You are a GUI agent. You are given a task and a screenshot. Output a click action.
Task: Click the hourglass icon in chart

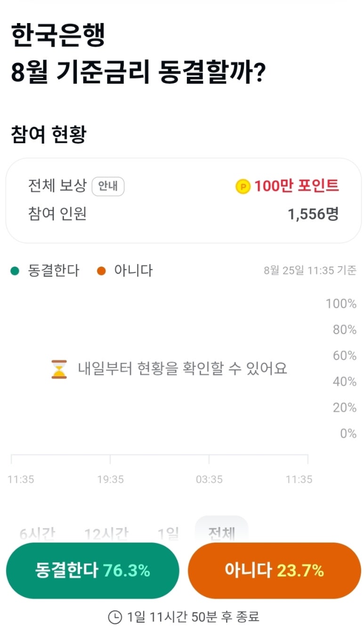tap(59, 369)
